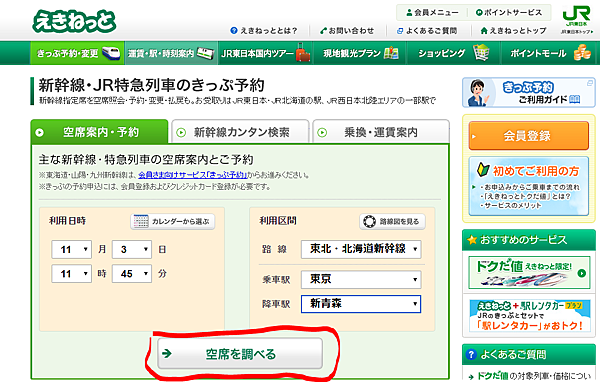The image size is (600, 382).
Task: Select きっぷ予約・変更 navigation item
Action: click(77, 53)
